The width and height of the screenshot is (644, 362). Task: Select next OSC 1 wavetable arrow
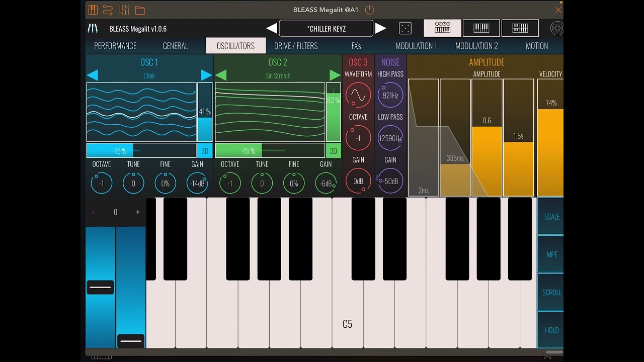[207, 75]
